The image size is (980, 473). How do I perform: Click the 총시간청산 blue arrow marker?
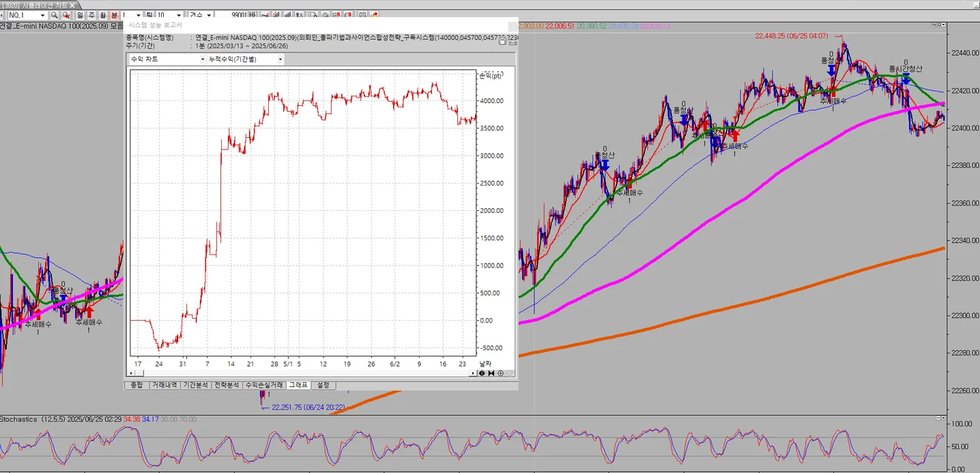(906, 78)
